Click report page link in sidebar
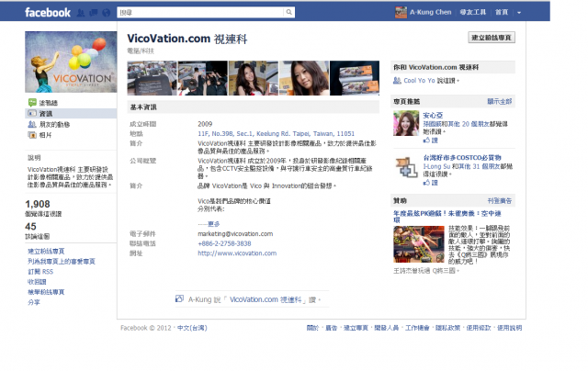 click(x=46, y=291)
